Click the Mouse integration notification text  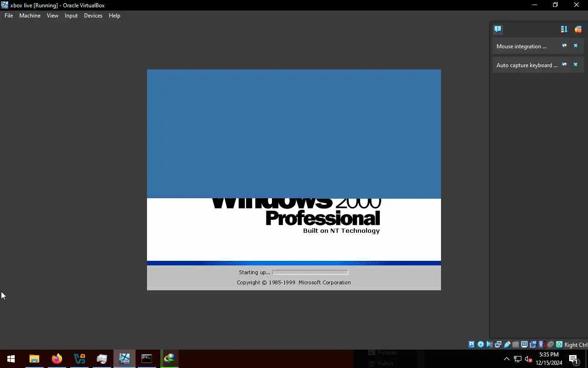click(521, 46)
